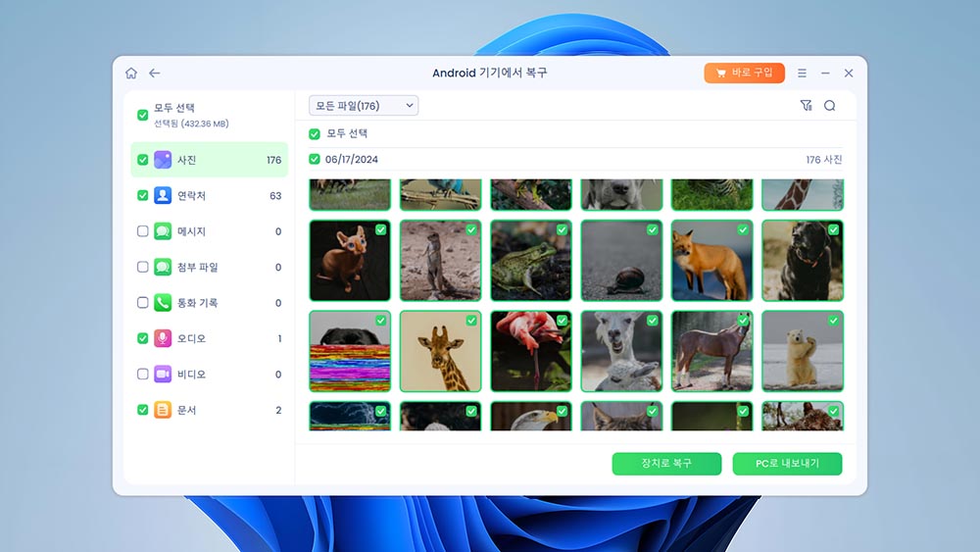Open the hamburger menu icon
Screen dimensions: 980x552
802,74
